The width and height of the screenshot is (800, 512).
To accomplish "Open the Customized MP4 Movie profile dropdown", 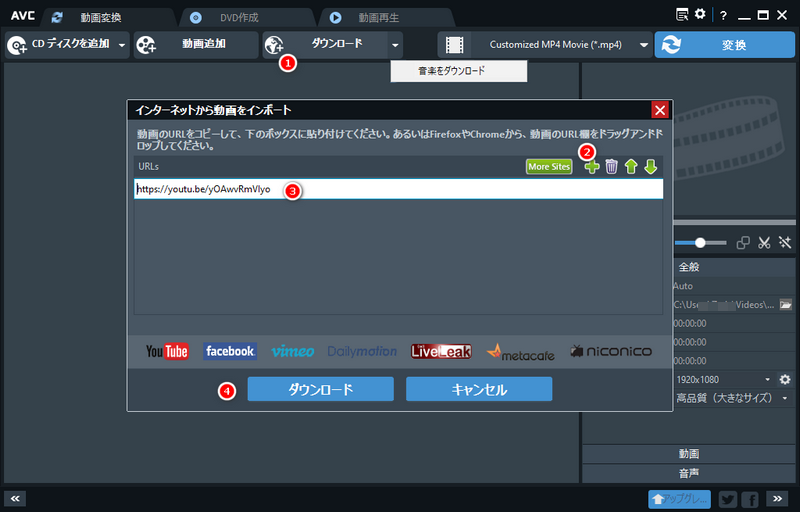I will [x=644, y=45].
